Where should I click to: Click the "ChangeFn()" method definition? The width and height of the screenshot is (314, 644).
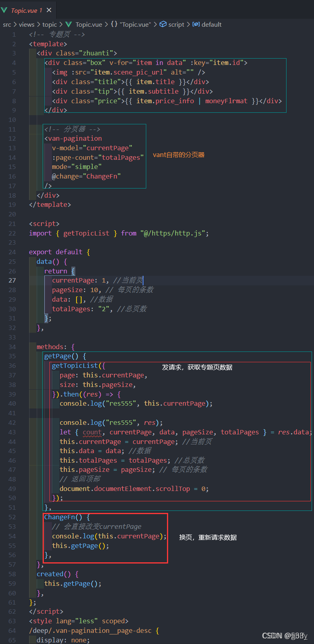point(63,517)
